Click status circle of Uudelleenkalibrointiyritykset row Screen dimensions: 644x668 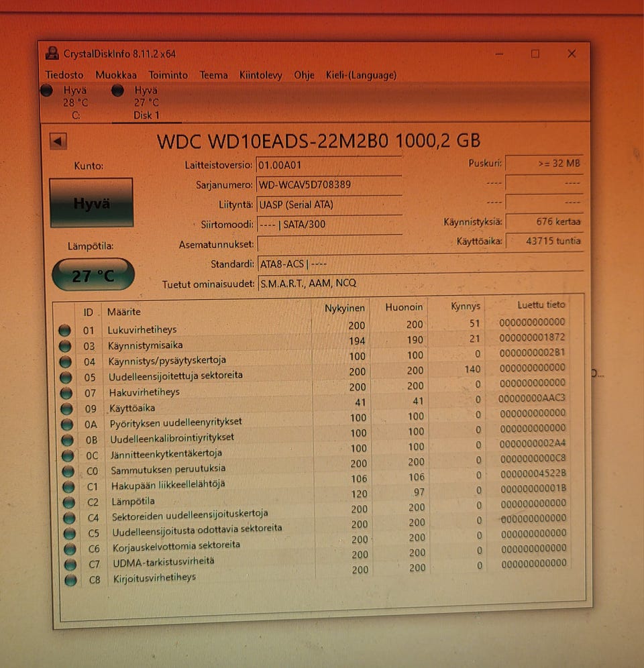pyautogui.click(x=67, y=440)
